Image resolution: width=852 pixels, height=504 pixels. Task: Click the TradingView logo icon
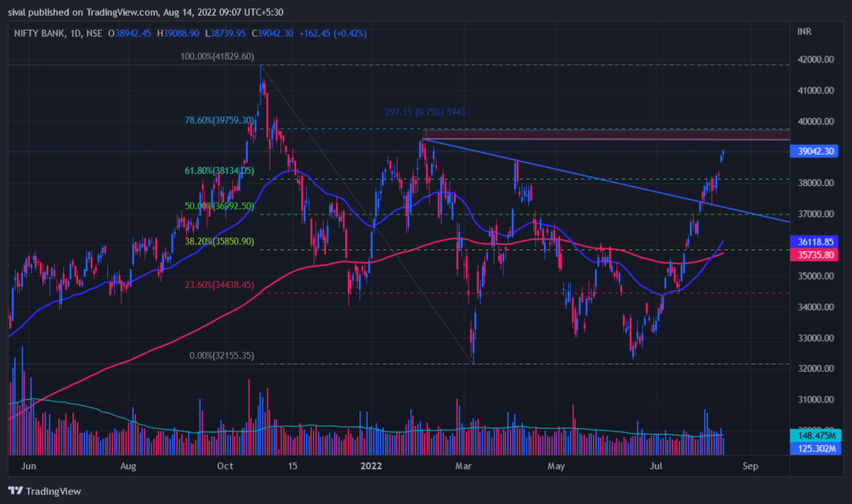[x=15, y=490]
